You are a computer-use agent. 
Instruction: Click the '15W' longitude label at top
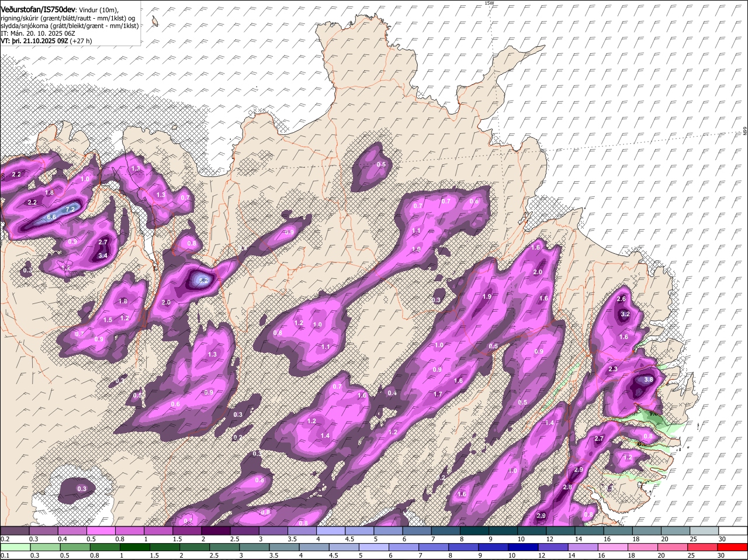point(489,3)
